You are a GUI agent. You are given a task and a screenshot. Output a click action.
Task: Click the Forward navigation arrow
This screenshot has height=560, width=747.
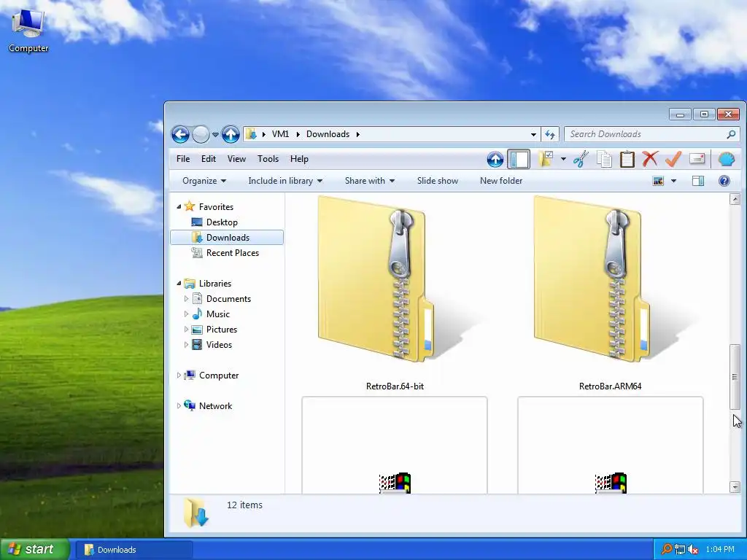pyautogui.click(x=201, y=134)
